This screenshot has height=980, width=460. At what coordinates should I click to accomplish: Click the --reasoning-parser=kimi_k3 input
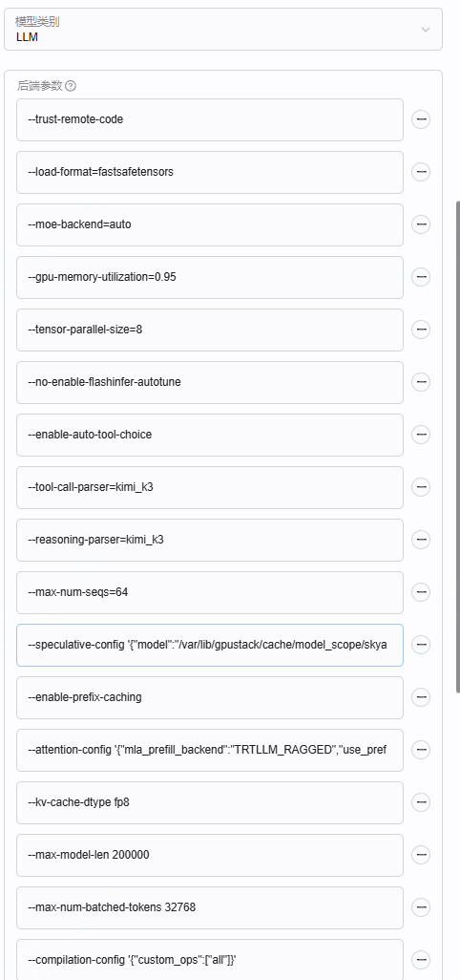[x=210, y=540]
